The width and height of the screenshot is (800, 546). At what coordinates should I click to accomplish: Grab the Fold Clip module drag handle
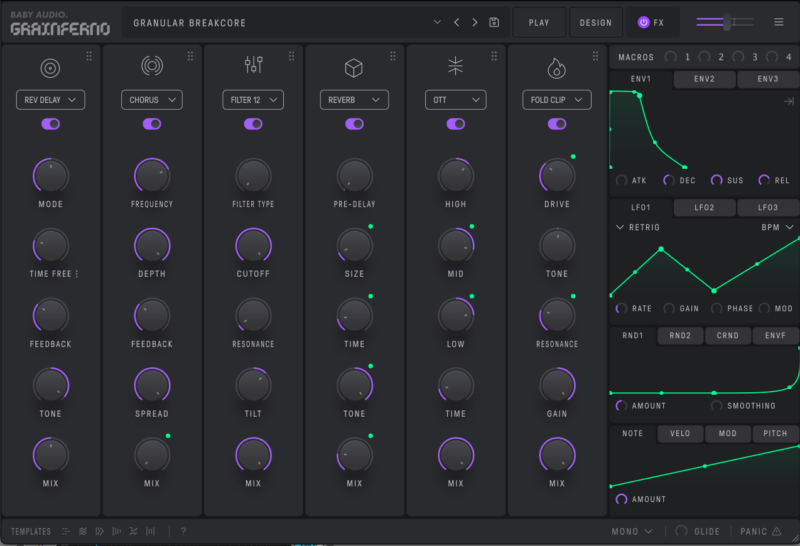[x=595, y=56]
